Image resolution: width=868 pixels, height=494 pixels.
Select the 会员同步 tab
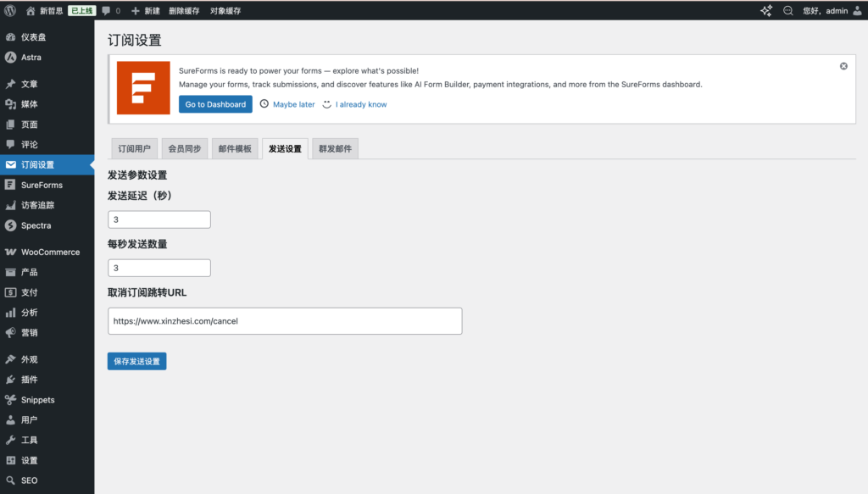(184, 149)
